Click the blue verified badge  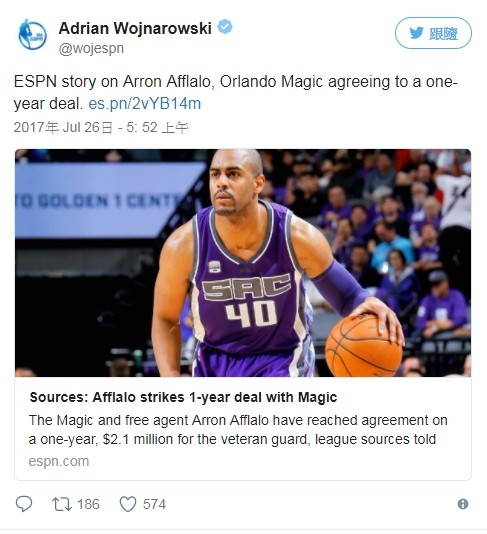(225, 27)
